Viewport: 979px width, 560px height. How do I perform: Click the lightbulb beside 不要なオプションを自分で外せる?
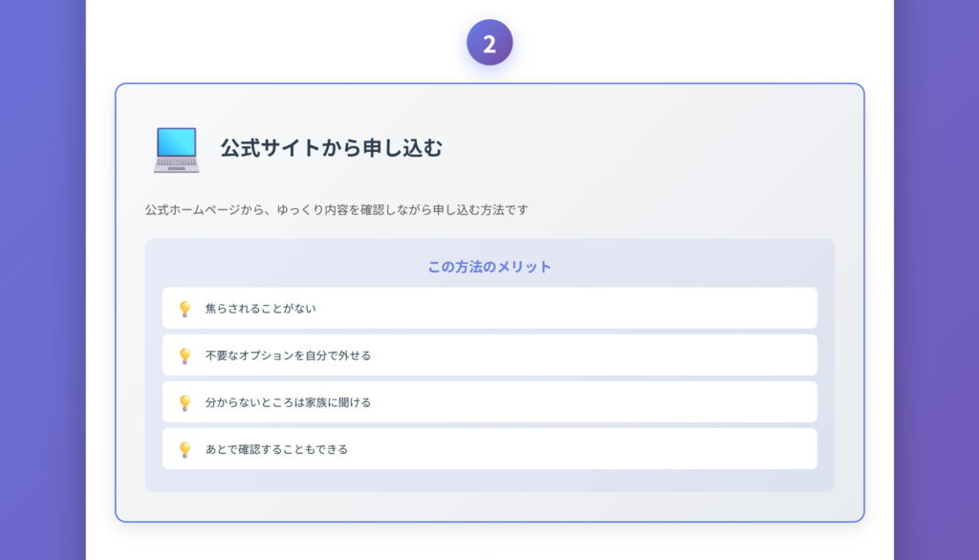185,355
